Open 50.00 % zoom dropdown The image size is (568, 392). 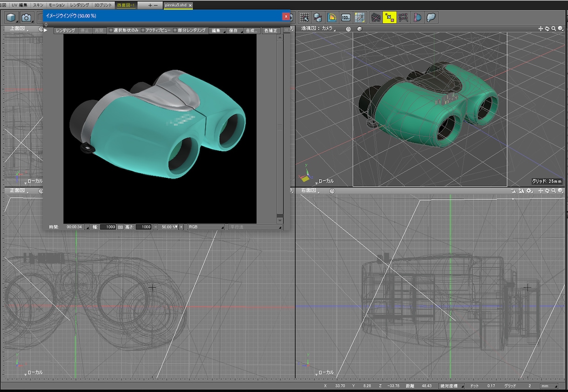click(x=169, y=227)
